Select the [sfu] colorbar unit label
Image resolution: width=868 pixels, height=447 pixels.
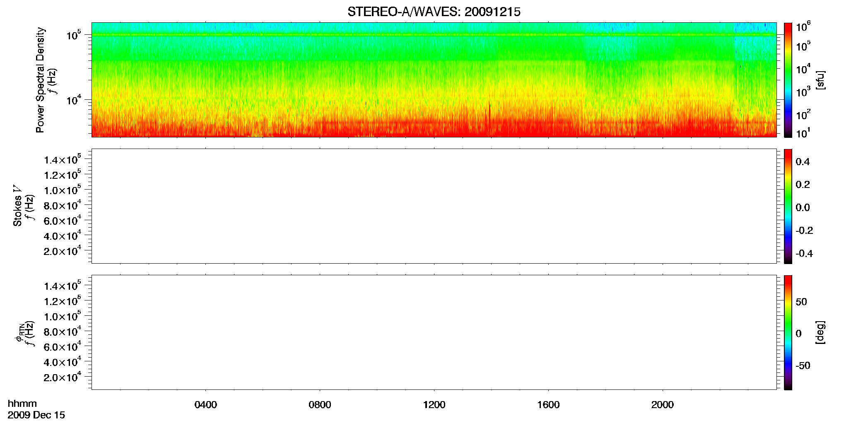pyautogui.click(x=820, y=80)
